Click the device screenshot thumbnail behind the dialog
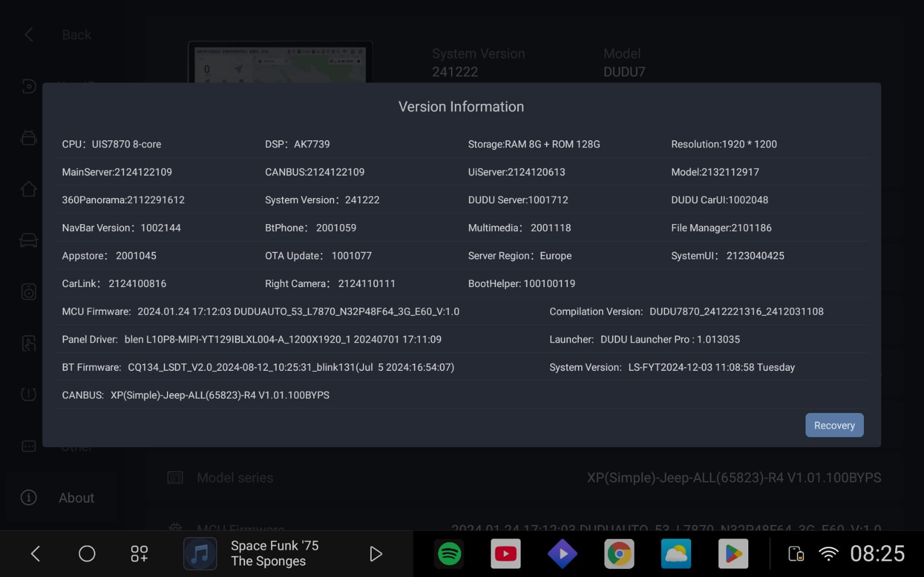This screenshot has height=577, width=924. click(280, 62)
